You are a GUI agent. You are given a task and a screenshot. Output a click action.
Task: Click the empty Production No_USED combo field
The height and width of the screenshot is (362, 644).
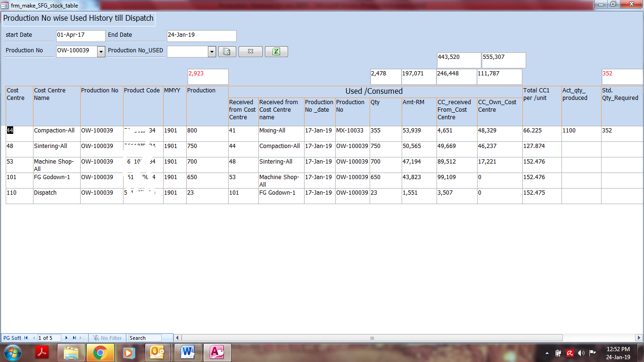(x=187, y=51)
